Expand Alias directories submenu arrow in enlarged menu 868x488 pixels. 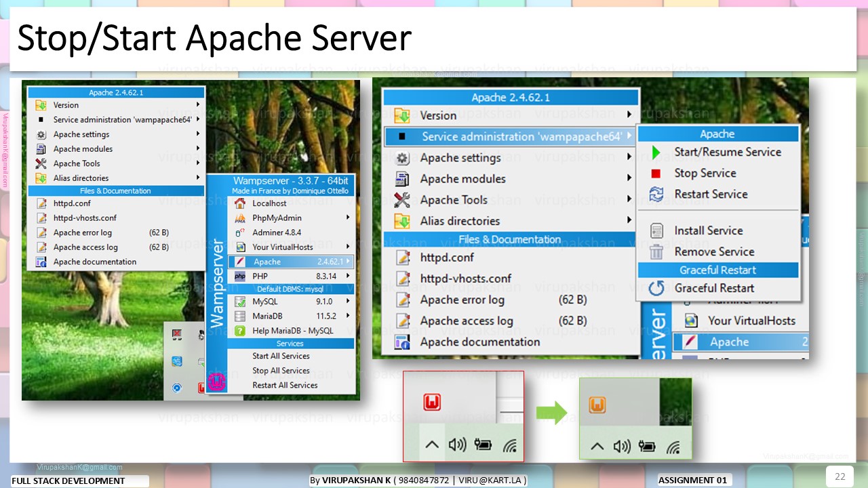[629, 221]
